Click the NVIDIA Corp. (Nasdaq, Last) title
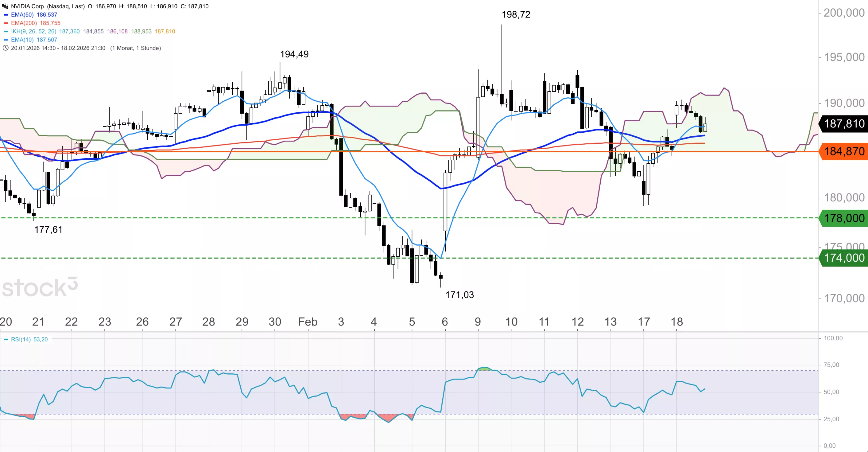The height and width of the screenshot is (452, 868). tap(48, 6)
